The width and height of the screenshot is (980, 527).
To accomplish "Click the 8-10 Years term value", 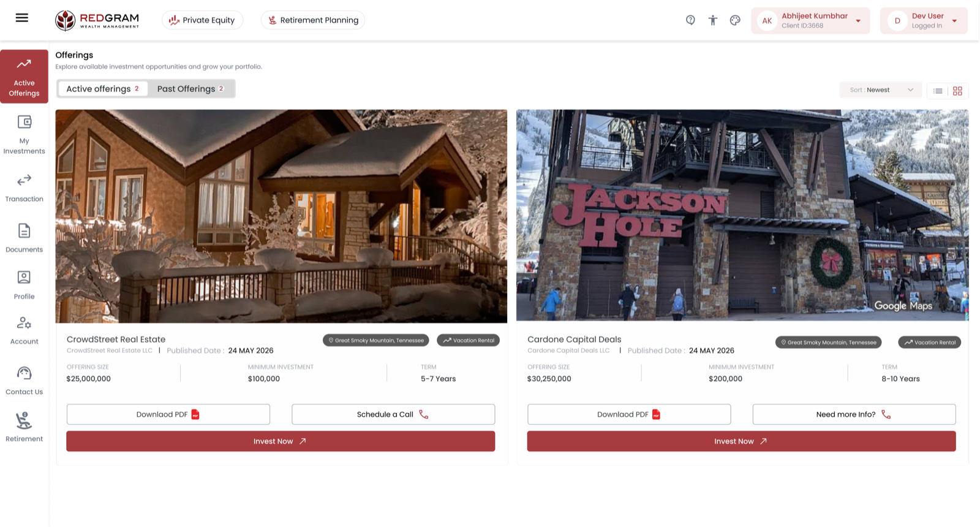I will 900,379.
